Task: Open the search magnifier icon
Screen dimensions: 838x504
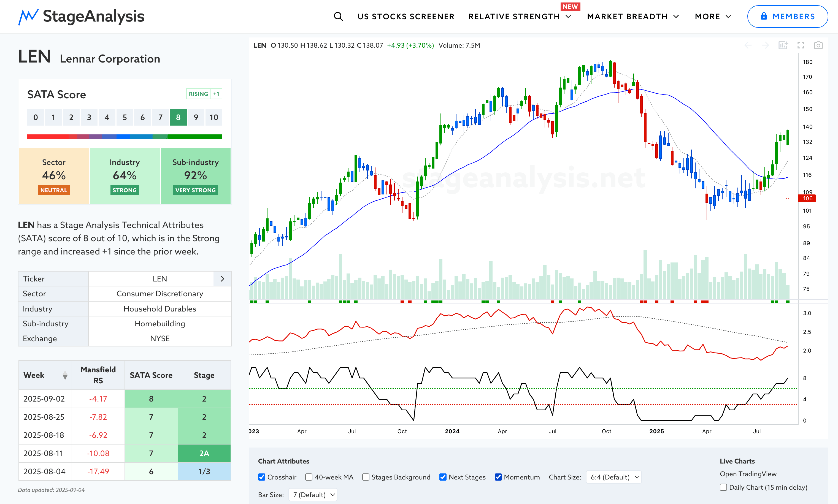Action: click(338, 16)
